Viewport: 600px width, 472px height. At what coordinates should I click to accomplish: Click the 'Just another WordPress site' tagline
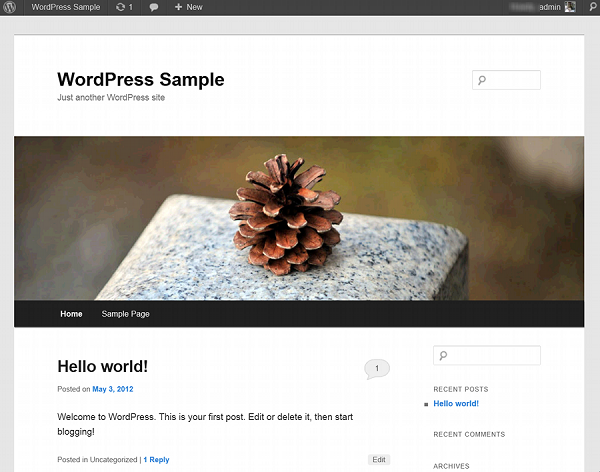point(111,98)
